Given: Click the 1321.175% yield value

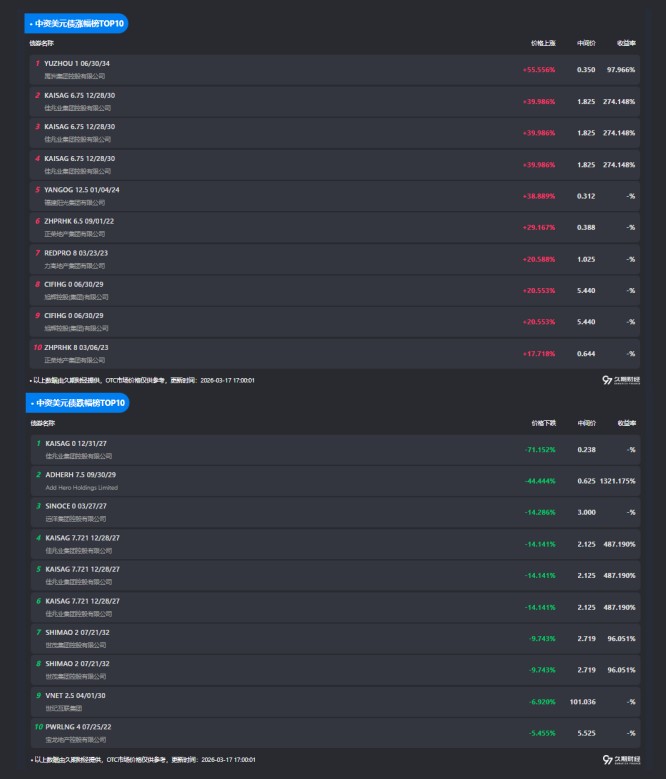Looking at the screenshot, I should pyautogui.click(x=618, y=481).
